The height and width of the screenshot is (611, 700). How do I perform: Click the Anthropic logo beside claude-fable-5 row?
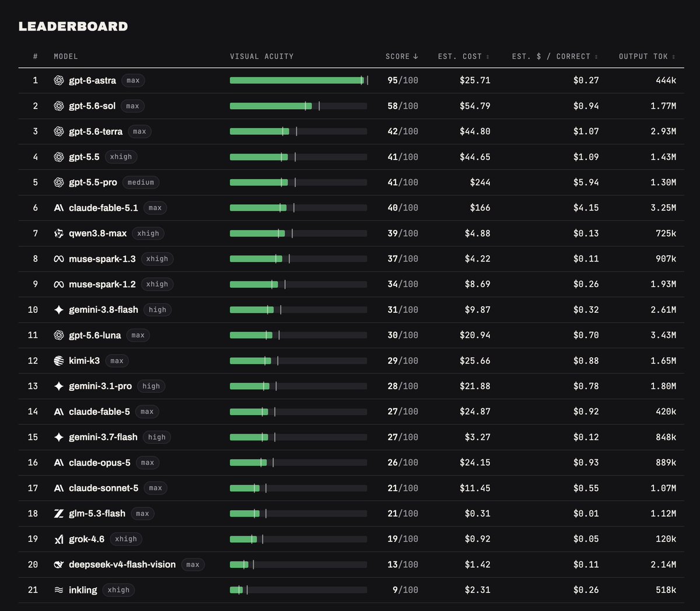[x=59, y=411]
